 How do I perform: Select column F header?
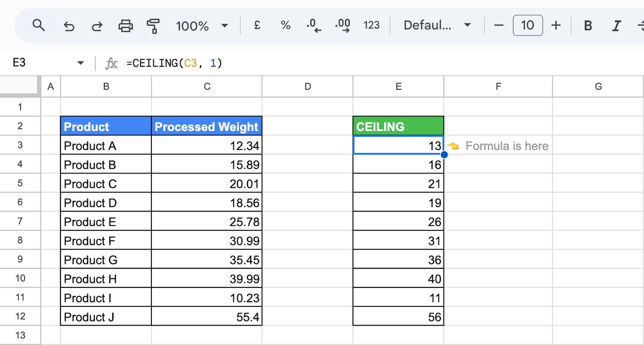coord(498,87)
